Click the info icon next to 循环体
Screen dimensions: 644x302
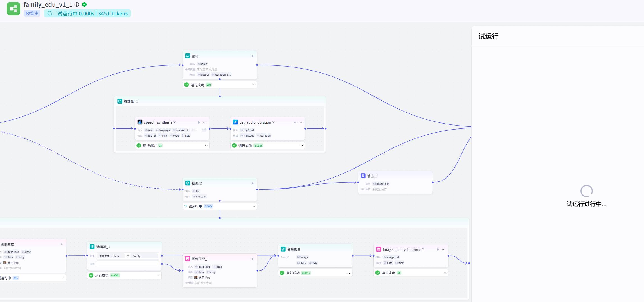coord(137,101)
